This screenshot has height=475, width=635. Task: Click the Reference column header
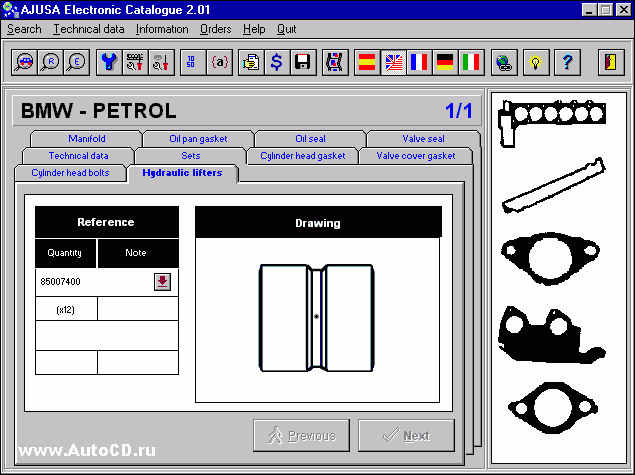point(107,222)
